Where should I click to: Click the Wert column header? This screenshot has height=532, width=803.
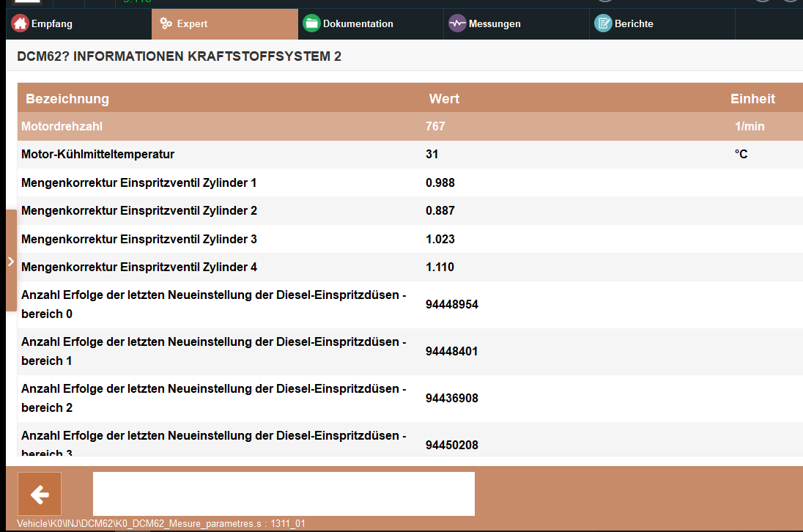coord(444,99)
